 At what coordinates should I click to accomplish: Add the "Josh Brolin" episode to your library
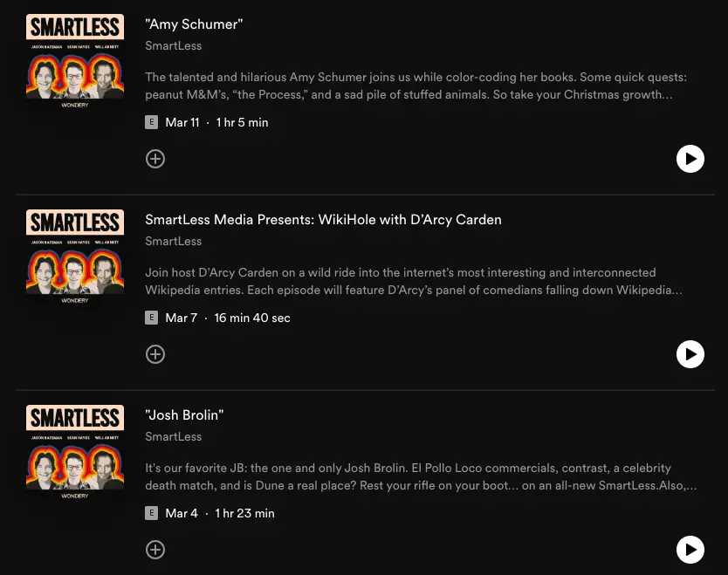(x=155, y=550)
